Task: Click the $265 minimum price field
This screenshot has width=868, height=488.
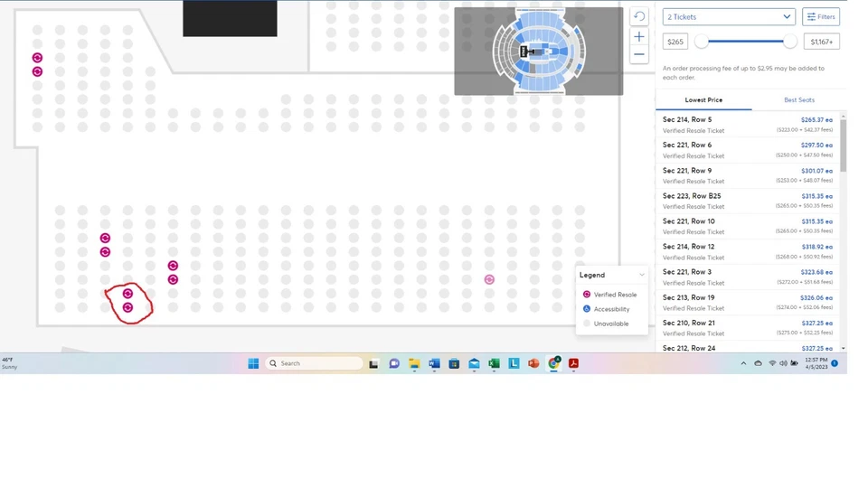Action: [x=675, y=42]
